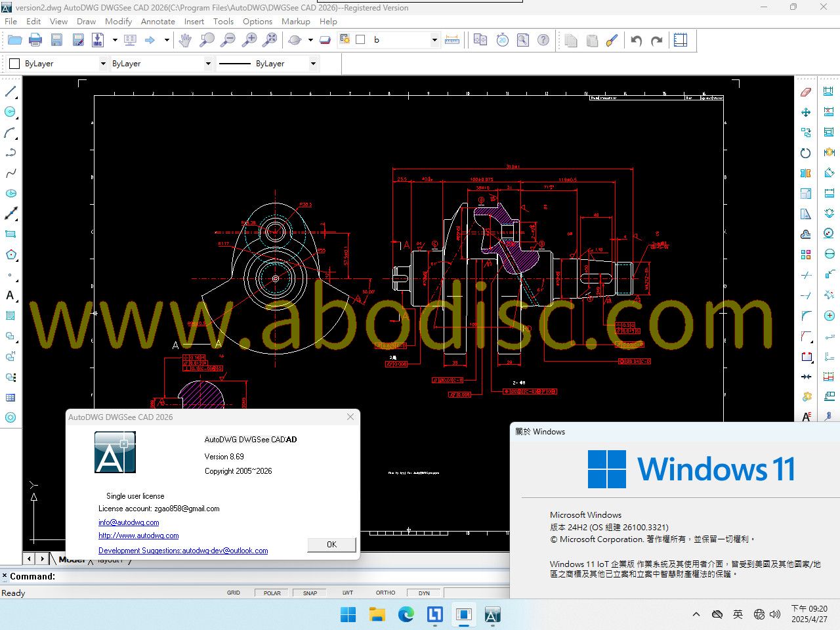This screenshot has width=840, height=630.
Task: Open the lineweight ByLayer dropdown
Action: tap(313, 64)
